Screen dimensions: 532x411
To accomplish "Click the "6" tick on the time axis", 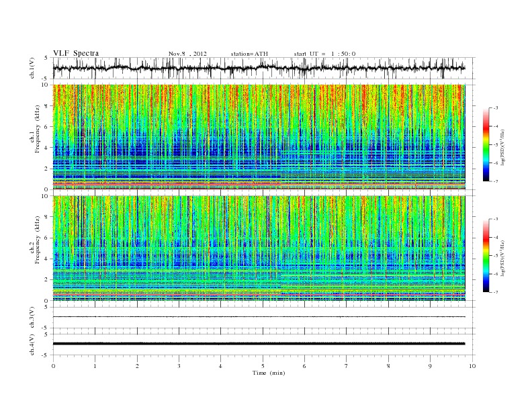I will 304,366.
